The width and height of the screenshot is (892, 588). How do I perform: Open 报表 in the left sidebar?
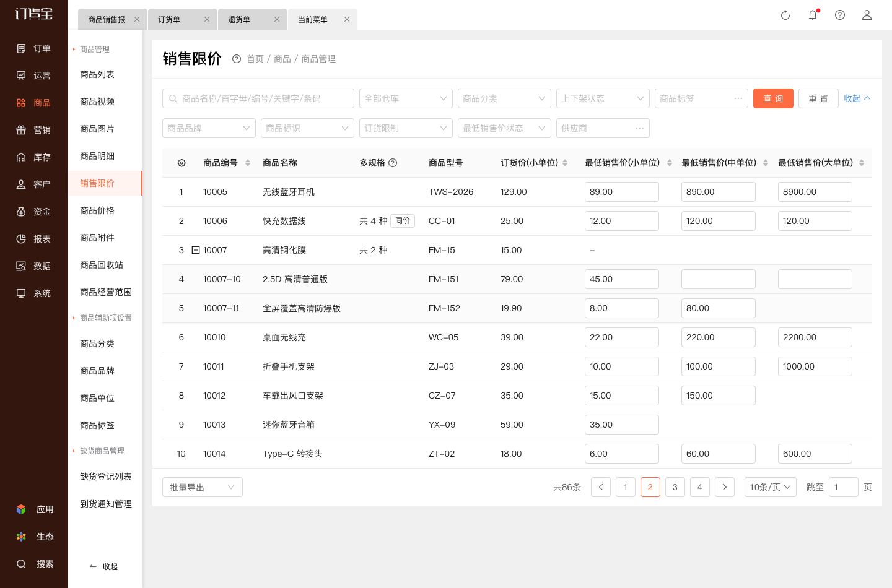click(34, 239)
